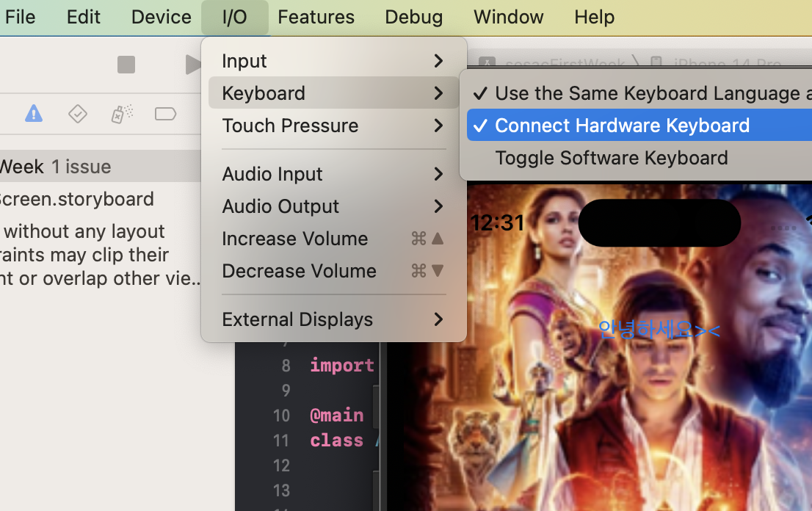Click the 'class' keyword on line 11
The image size is (812, 511).
336,440
